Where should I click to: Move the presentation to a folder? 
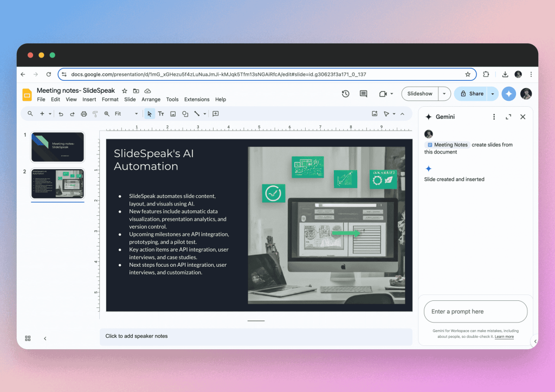136,91
